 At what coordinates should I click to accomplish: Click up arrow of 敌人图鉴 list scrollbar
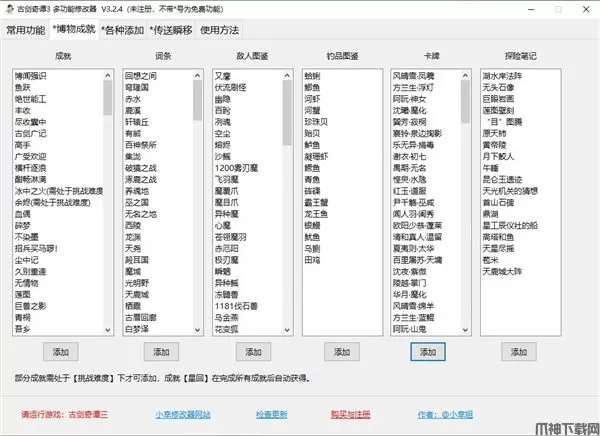click(287, 76)
